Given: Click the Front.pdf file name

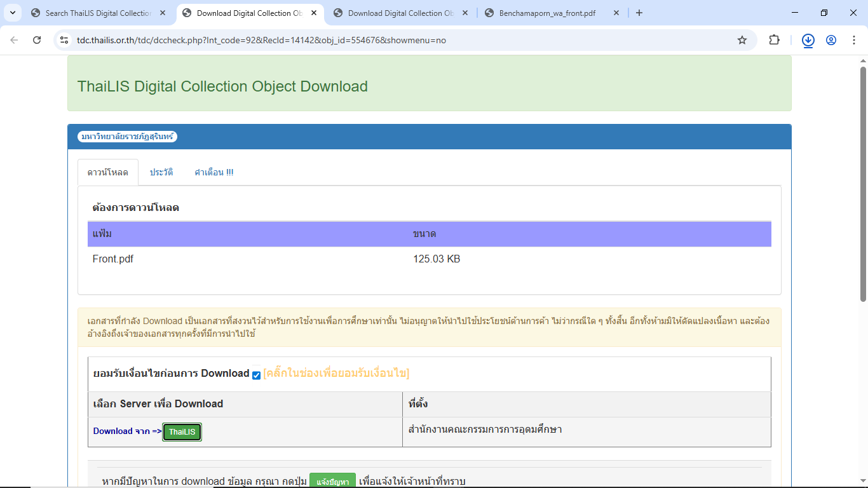Looking at the screenshot, I should pos(113,259).
